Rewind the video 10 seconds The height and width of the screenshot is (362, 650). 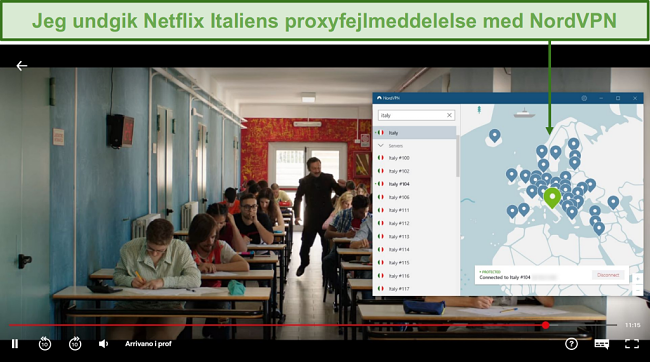tap(45, 344)
